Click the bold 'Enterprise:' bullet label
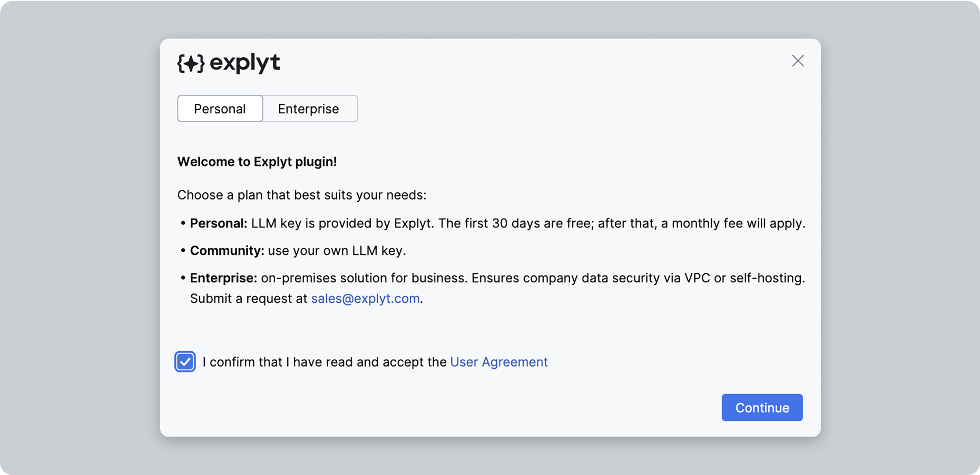The height and width of the screenshot is (475, 980). pos(223,278)
